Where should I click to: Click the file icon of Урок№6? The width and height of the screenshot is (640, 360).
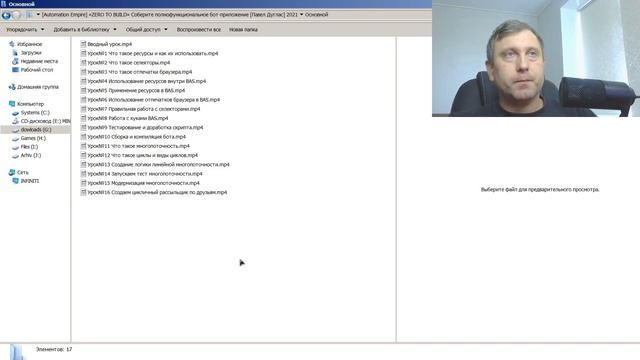pyautogui.click(x=83, y=100)
